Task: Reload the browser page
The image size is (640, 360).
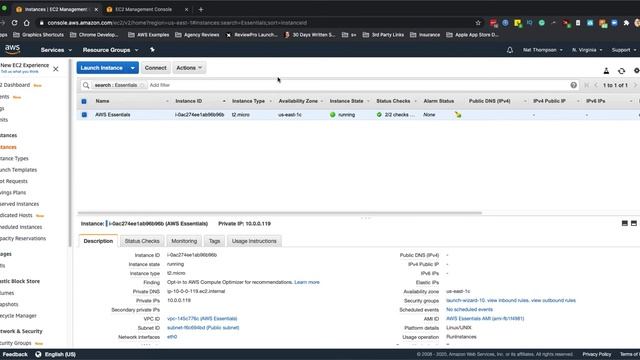Action: click(14, 23)
